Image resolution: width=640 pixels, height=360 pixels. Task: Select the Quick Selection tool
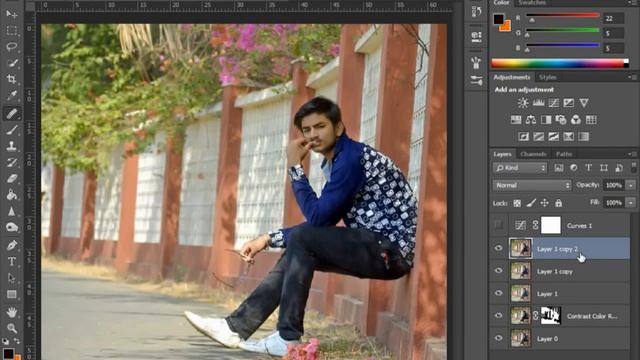point(12,63)
